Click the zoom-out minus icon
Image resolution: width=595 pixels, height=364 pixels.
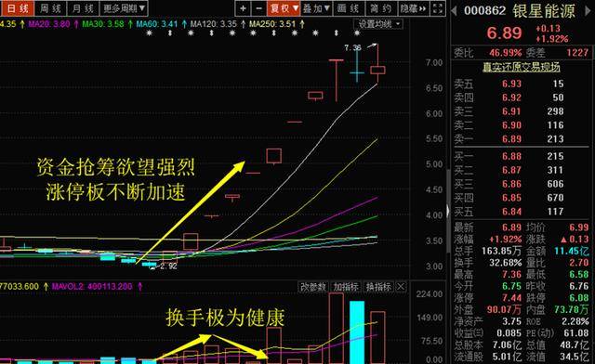[258, 8]
